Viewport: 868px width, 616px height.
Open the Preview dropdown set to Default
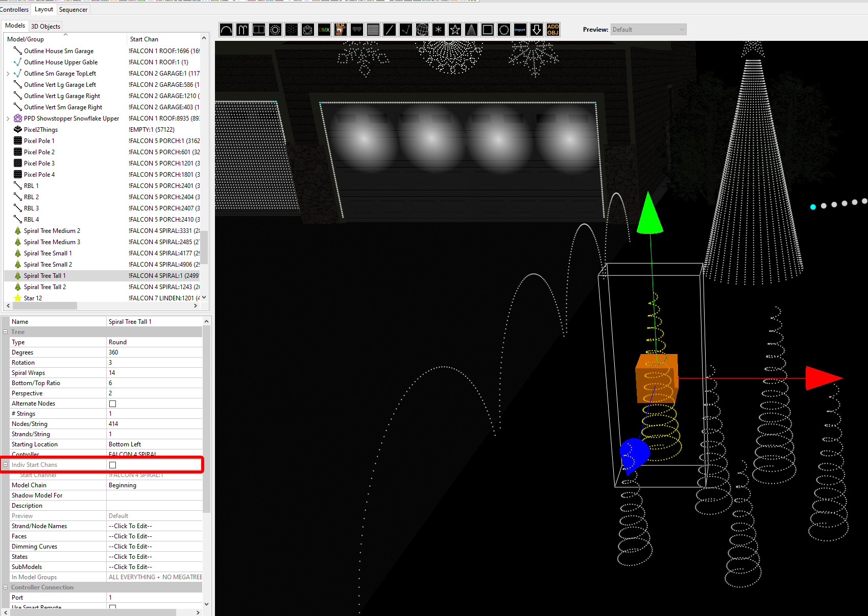click(648, 29)
